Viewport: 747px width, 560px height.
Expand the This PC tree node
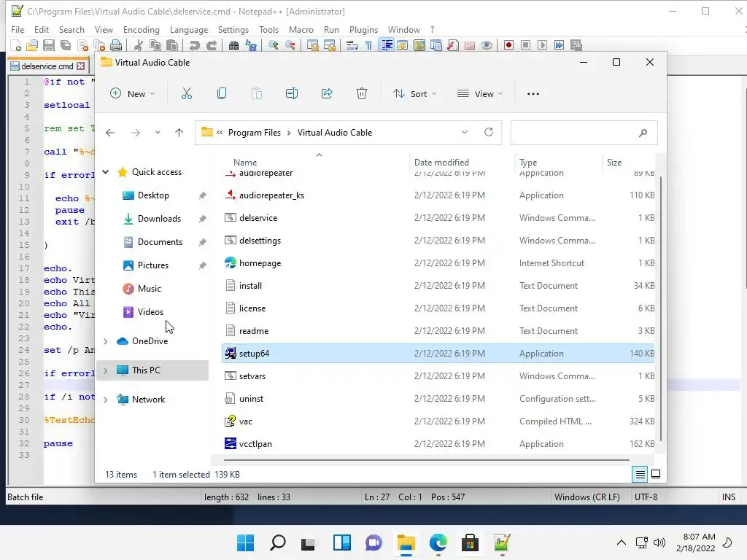point(106,370)
